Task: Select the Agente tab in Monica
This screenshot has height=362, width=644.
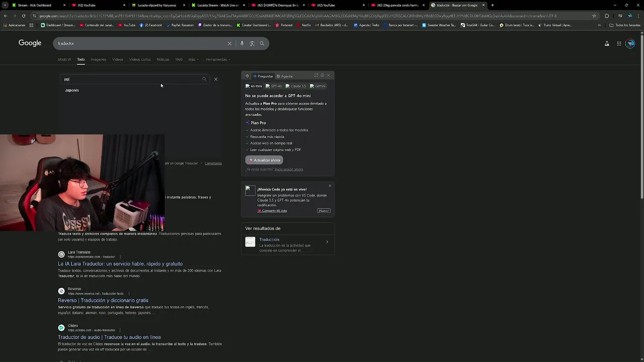Action: [284, 76]
